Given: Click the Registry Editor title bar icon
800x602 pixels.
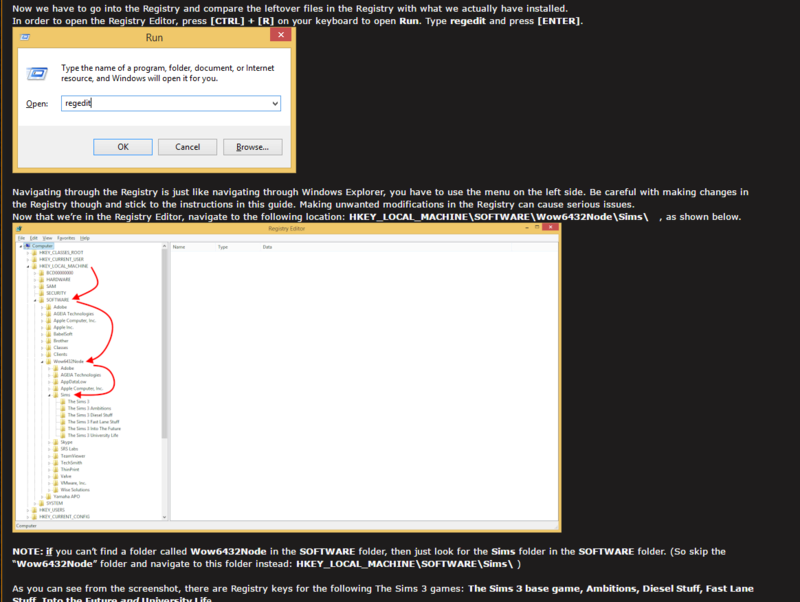Looking at the screenshot, I should 19,229.
